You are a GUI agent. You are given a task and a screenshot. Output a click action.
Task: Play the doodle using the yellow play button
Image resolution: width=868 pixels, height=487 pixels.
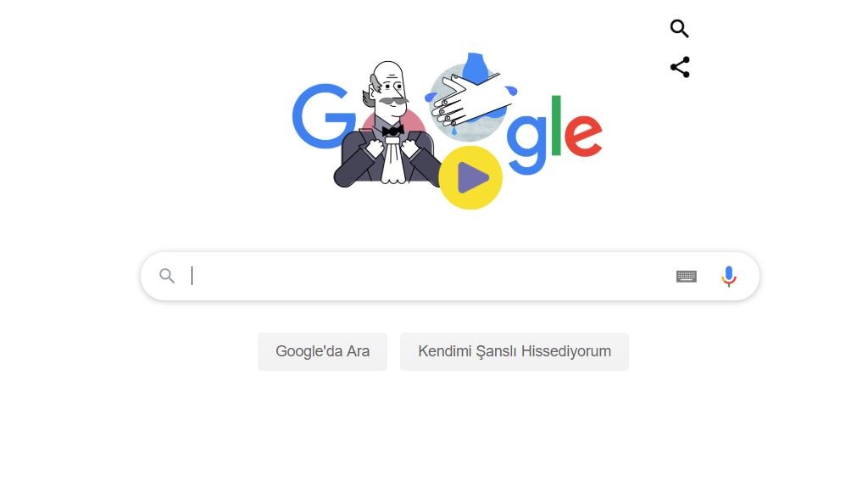click(470, 178)
